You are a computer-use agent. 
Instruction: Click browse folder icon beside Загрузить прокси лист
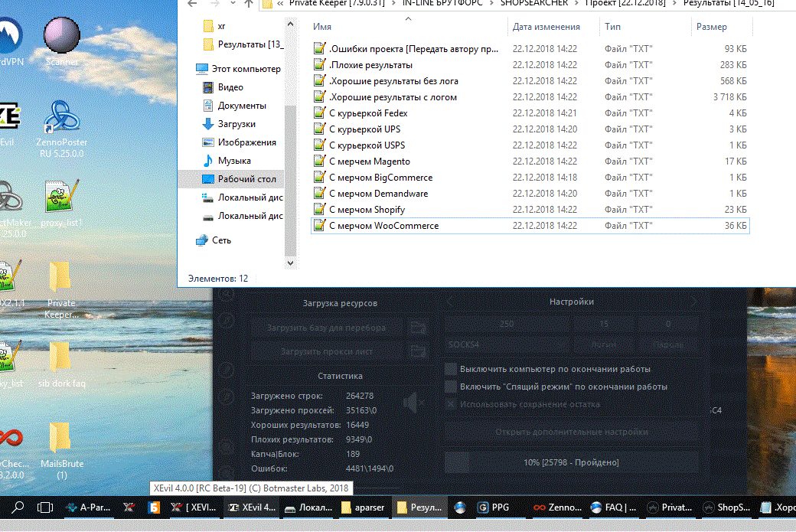click(x=419, y=351)
